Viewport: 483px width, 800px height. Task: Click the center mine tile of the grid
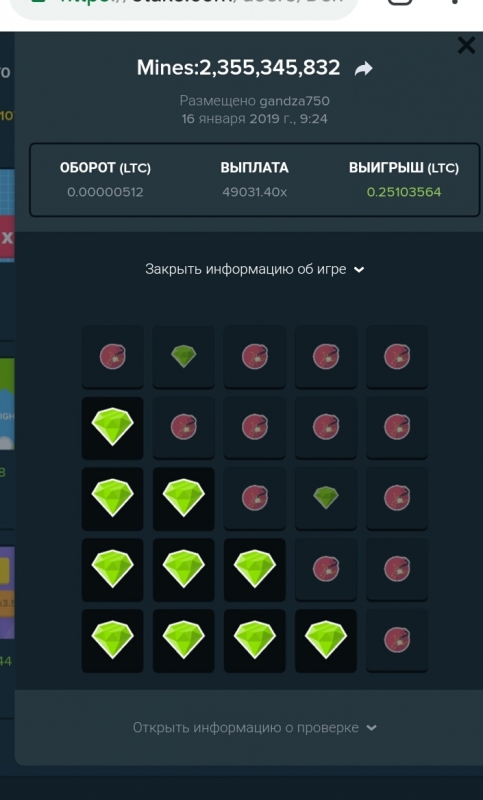(255, 497)
